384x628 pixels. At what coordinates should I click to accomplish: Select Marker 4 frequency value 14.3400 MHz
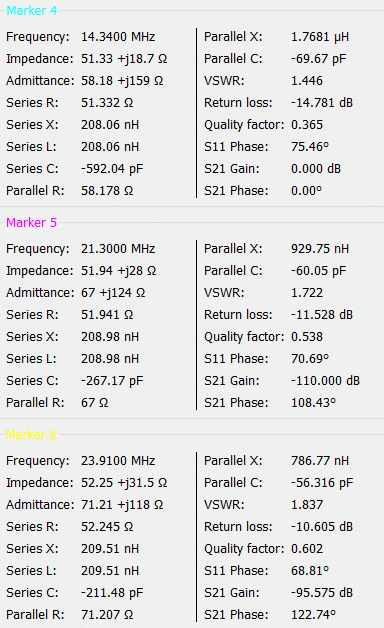tap(118, 37)
